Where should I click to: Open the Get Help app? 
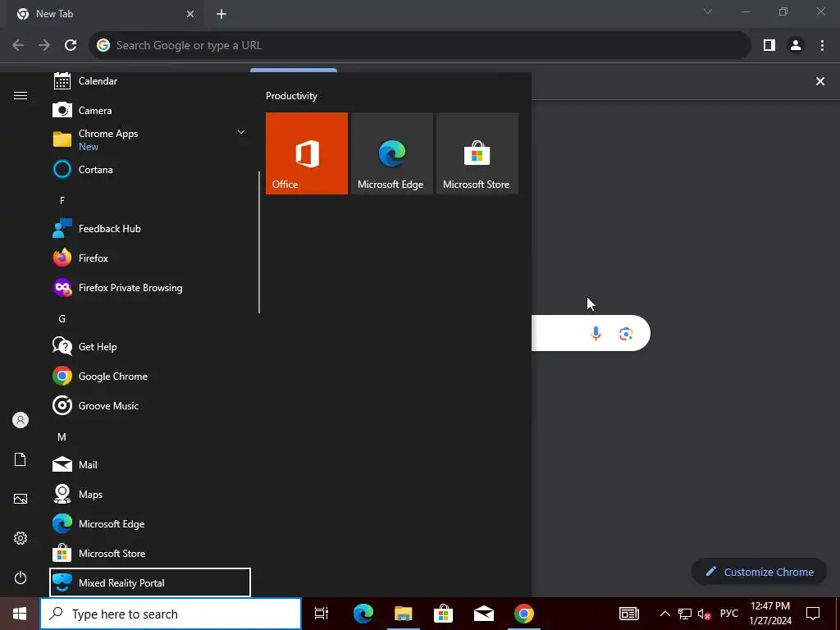150,347
